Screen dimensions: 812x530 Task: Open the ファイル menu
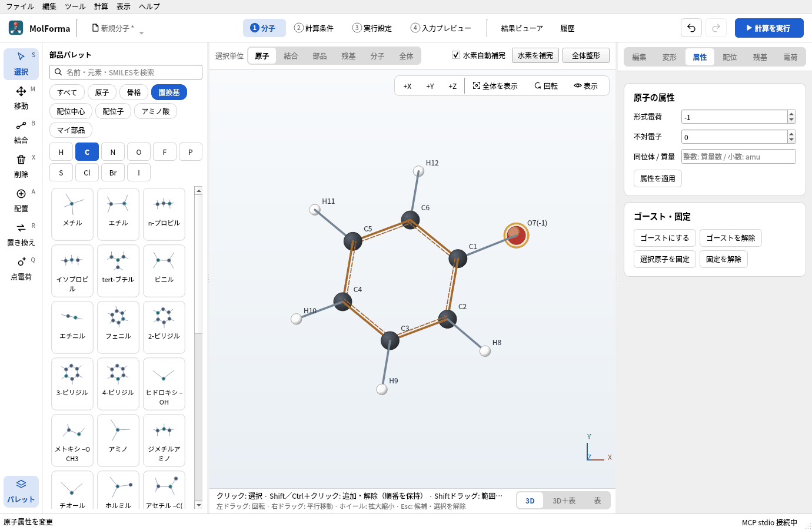click(20, 6)
